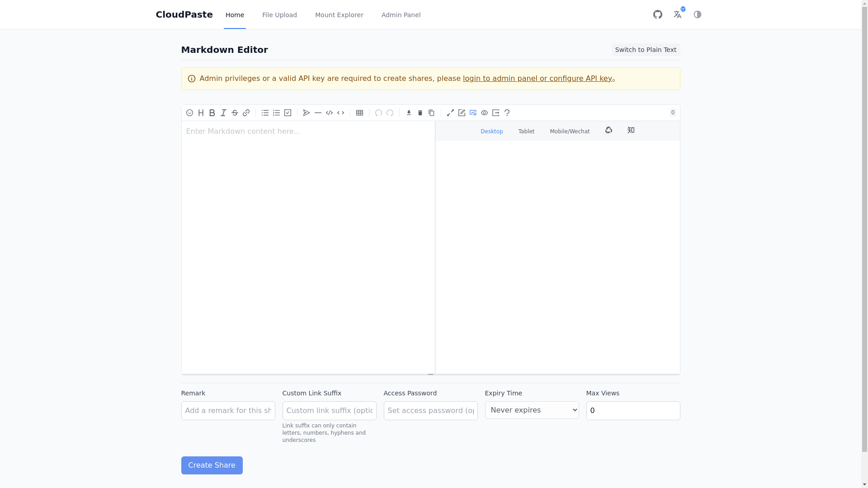Click the editor resize handle at bottom
The height and width of the screenshot is (488, 868).
tap(430, 374)
